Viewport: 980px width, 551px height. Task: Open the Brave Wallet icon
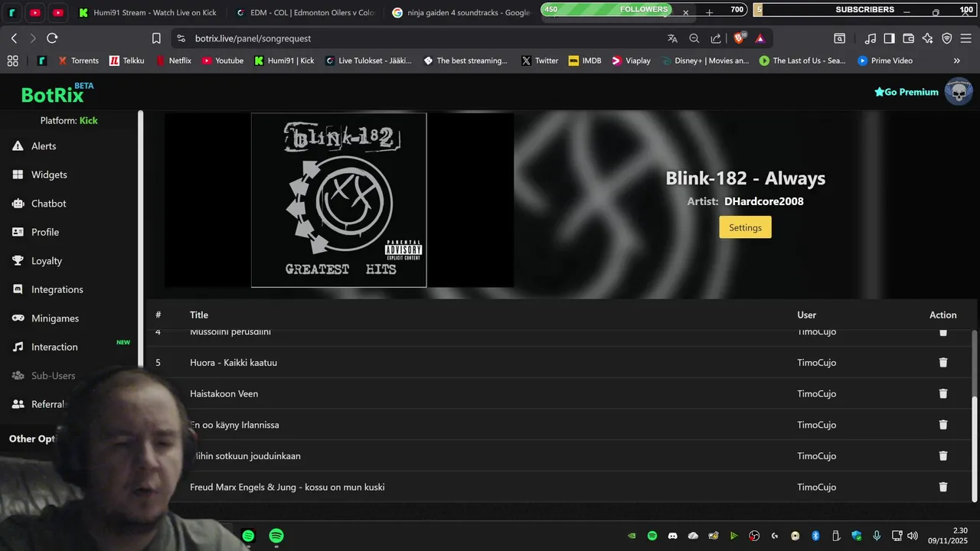click(x=909, y=38)
